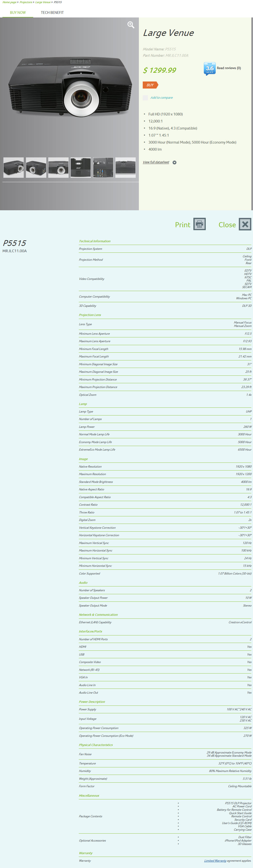Click the $ 1299.99 price
Image resolution: width=253 pixels, height=868 pixels.
tap(159, 70)
